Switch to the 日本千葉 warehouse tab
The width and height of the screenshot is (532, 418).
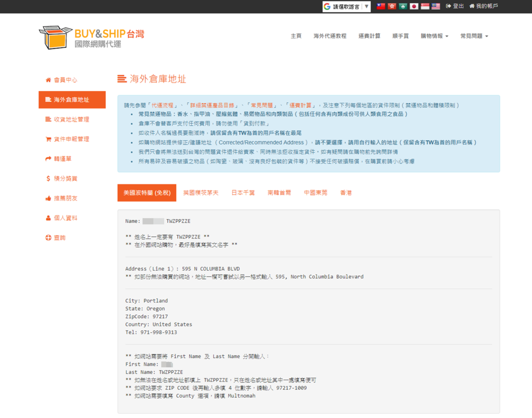pyautogui.click(x=243, y=193)
